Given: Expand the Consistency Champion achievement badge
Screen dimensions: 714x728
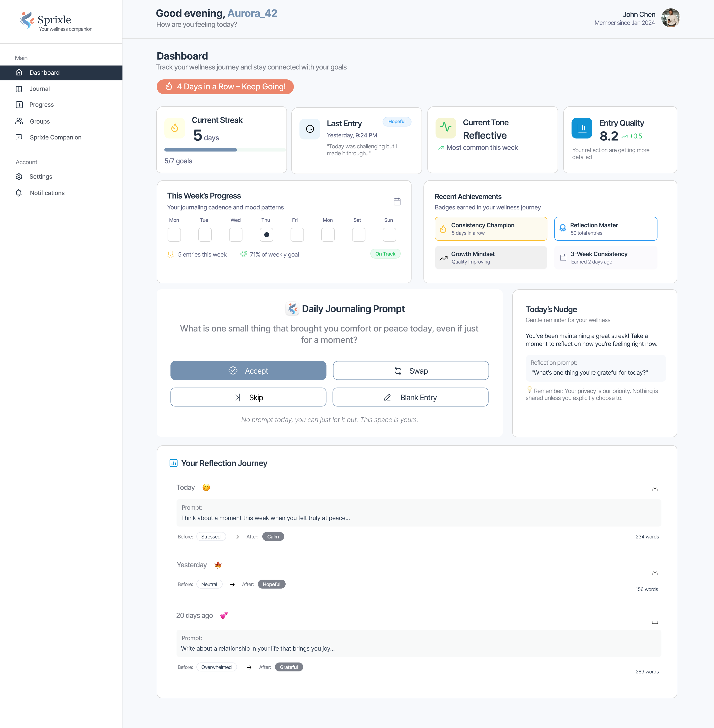Looking at the screenshot, I should 490,229.
